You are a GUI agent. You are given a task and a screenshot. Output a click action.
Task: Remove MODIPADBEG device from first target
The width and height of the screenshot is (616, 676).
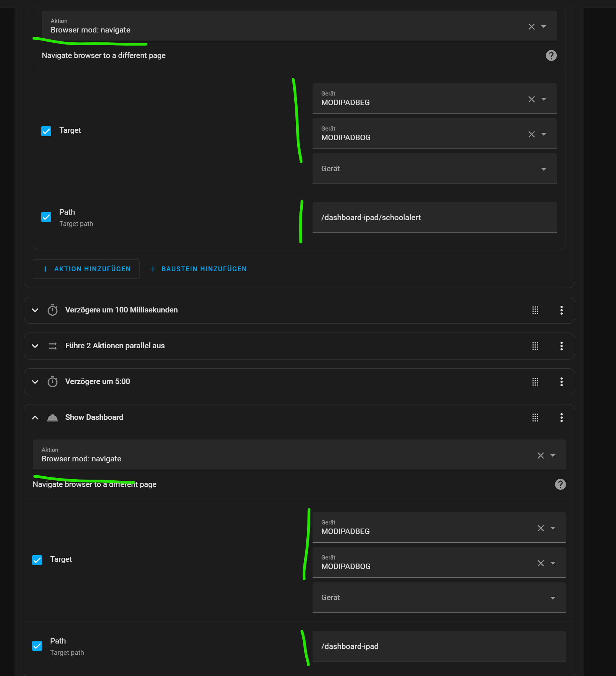tap(532, 99)
